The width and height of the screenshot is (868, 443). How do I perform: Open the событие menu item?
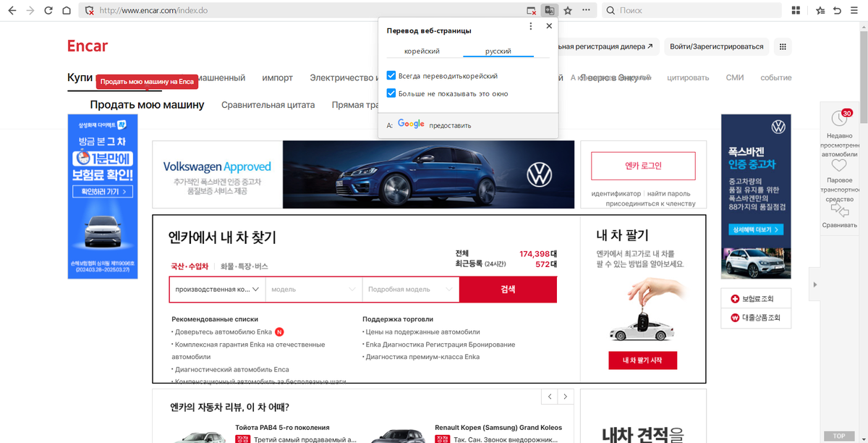776,77
